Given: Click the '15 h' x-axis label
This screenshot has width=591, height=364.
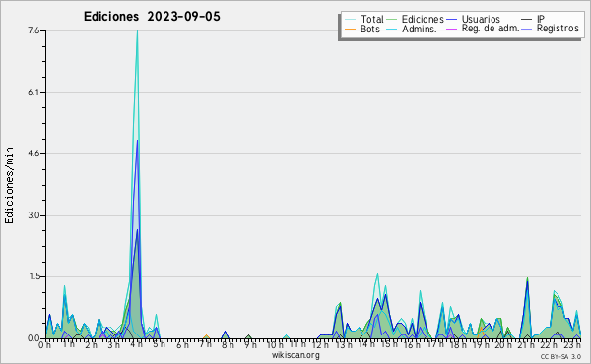Looking at the screenshot, I should [x=388, y=344].
